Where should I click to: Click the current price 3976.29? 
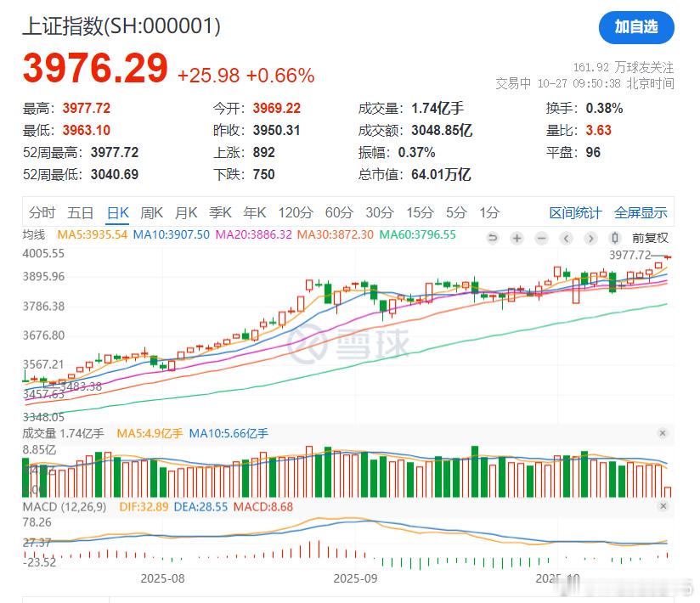pyautogui.click(x=95, y=68)
